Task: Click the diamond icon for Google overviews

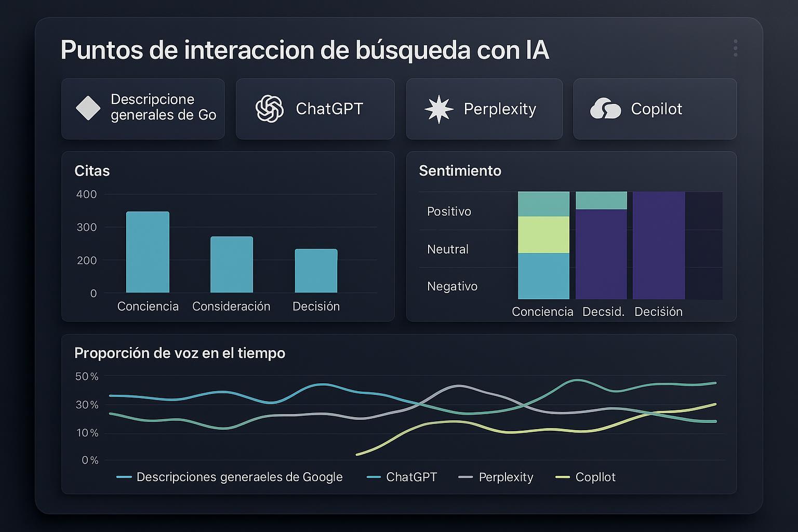Action: pyautogui.click(x=88, y=108)
